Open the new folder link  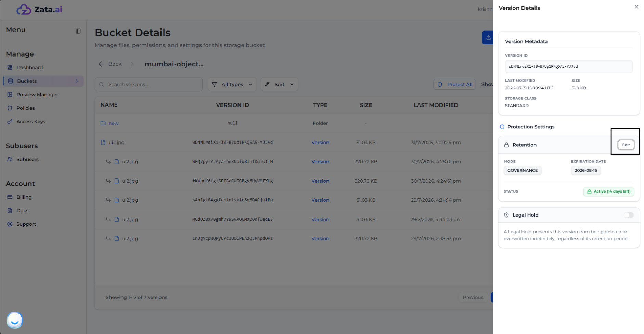tap(114, 123)
